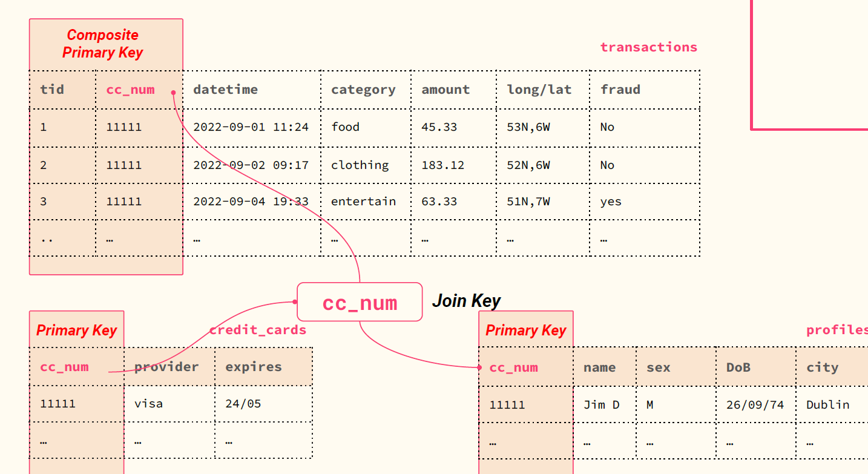Select the 'DoB' column header

[738, 367]
